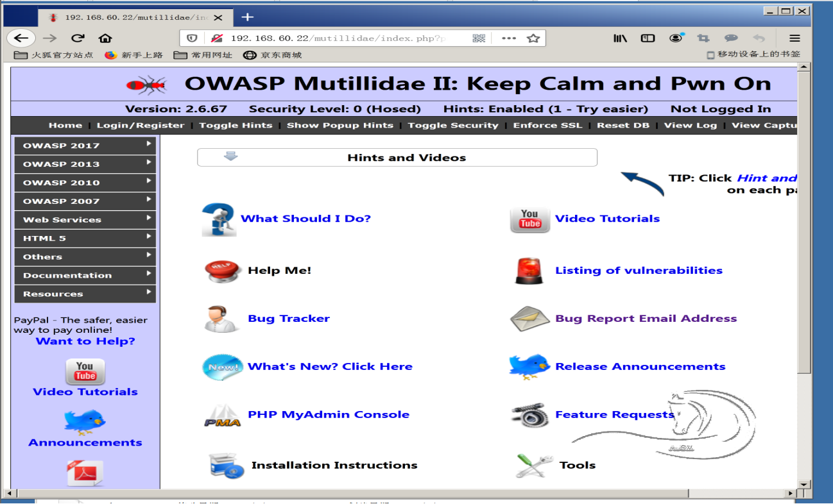The width and height of the screenshot is (833, 504).
Task: Click the screenshot crop tool icon
Action: pos(703,38)
